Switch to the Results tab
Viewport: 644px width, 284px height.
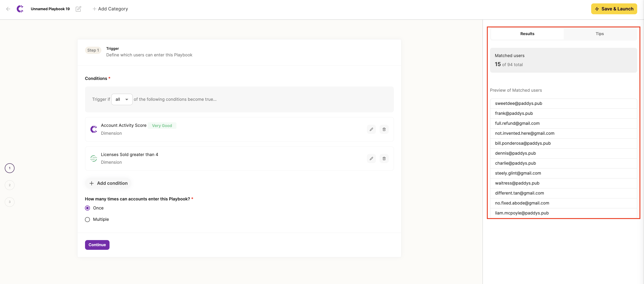pyautogui.click(x=527, y=34)
